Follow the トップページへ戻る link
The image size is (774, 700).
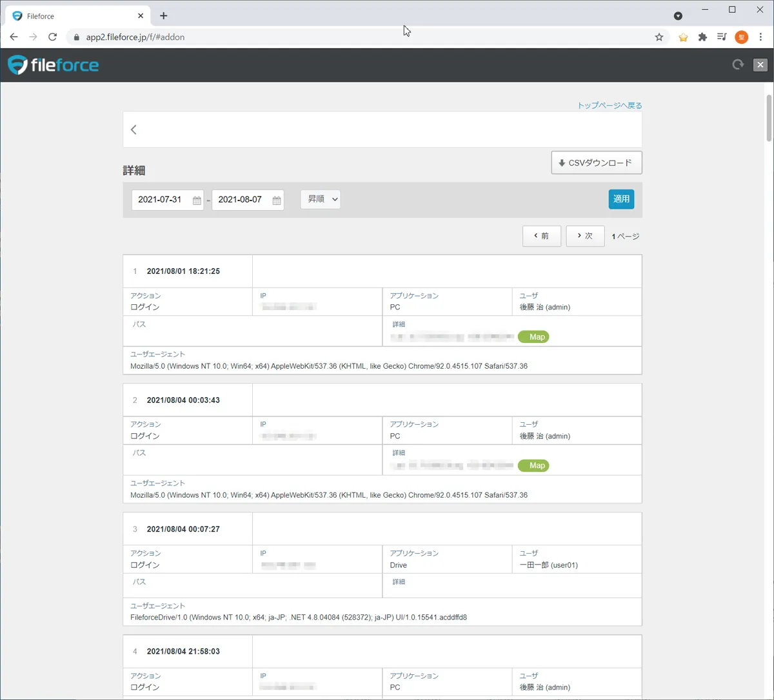[x=610, y=106]
